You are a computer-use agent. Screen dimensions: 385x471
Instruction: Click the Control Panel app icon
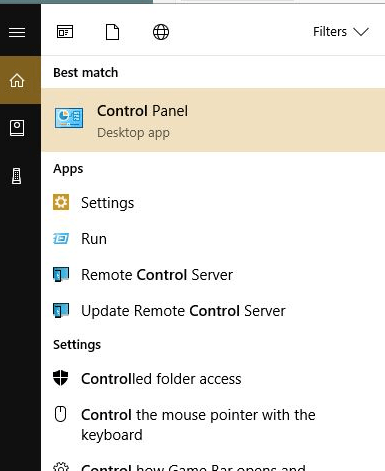(69, 118)
